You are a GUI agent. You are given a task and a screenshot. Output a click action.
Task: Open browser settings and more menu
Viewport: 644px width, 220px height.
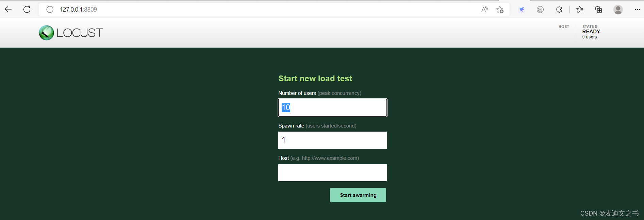click(637, 10)
